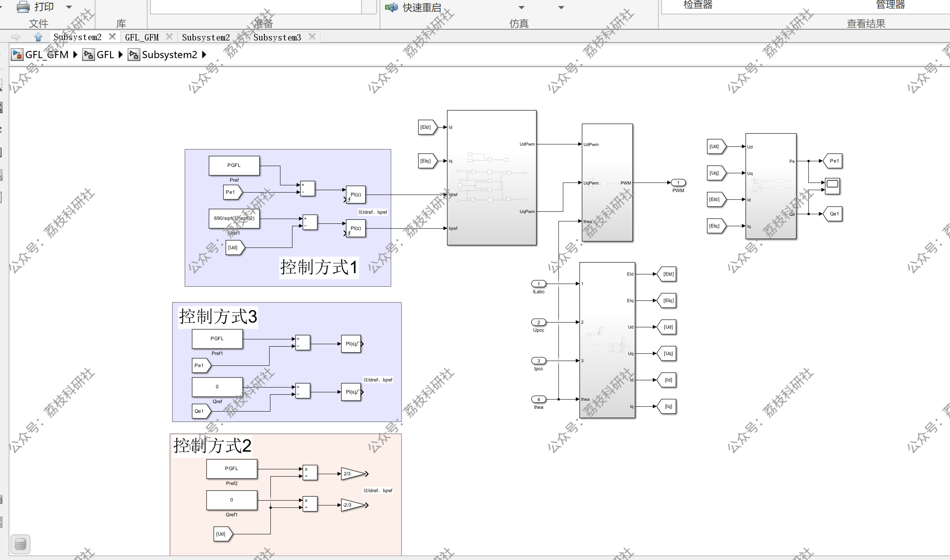Viewport: 950px width, 560px height.
Task: Expand the arrow after the Subsystem2 breadcrumb
Action: click(204, 55)
